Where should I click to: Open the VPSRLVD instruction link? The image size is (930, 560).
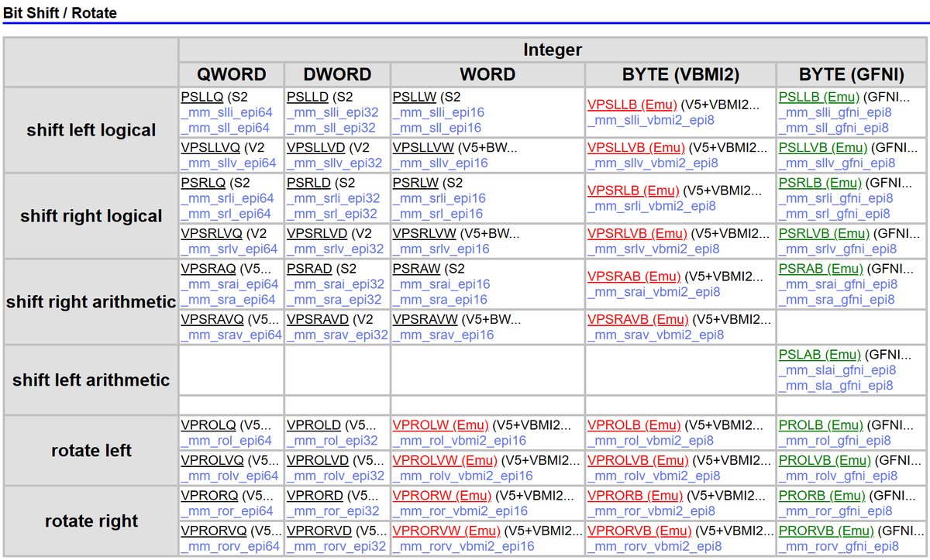(x=318, y=234)
